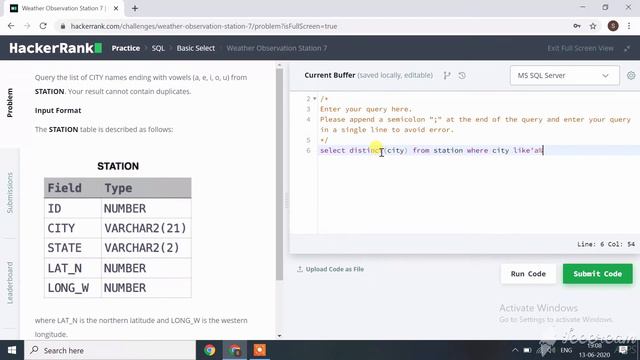Switch to the Problem side tab
Viewport: 640px width, 360px height.
coord(10,103)
